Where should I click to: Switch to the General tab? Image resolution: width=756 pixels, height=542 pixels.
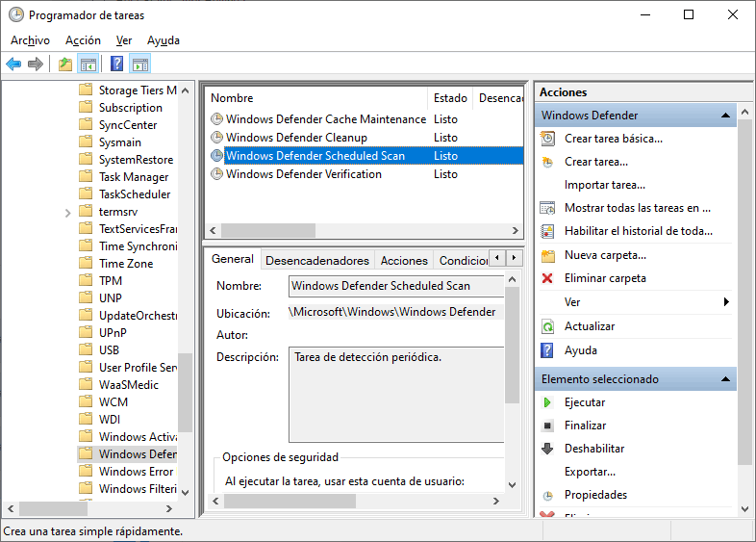coord(233,259)
